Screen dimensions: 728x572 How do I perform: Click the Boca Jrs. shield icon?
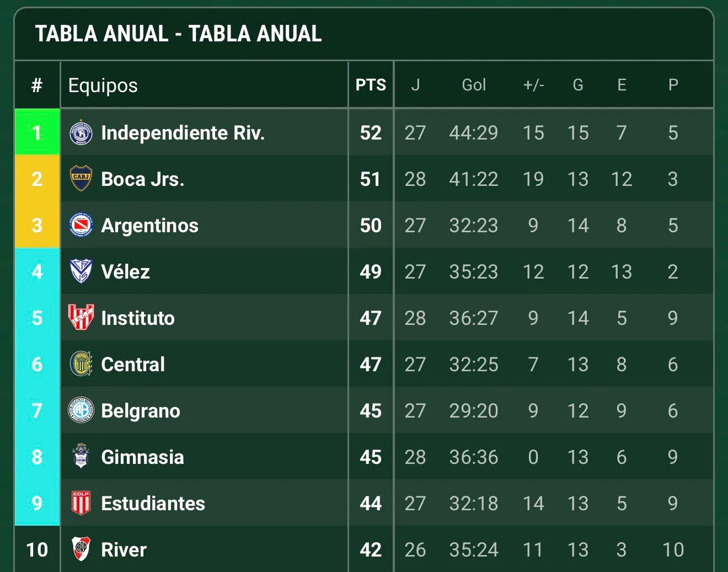[81, 179]
